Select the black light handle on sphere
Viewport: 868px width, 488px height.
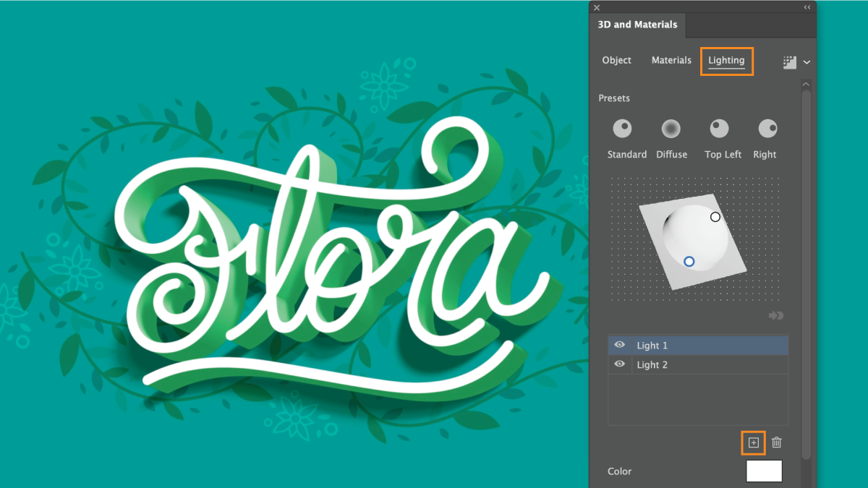(x=715, y=217)
